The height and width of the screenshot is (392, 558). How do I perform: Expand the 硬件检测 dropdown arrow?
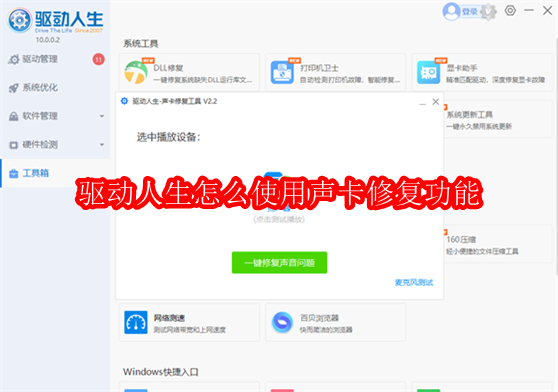click(x=102, y=145)
